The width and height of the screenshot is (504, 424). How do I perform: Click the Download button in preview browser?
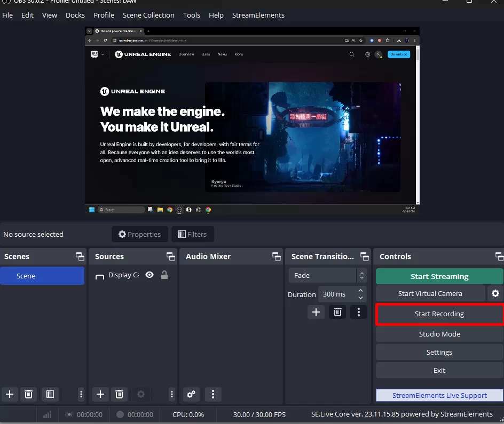399,54
